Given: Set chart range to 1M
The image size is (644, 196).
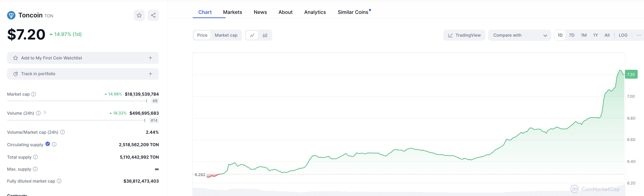Looking at the screenshot, I should coord(584,35).
